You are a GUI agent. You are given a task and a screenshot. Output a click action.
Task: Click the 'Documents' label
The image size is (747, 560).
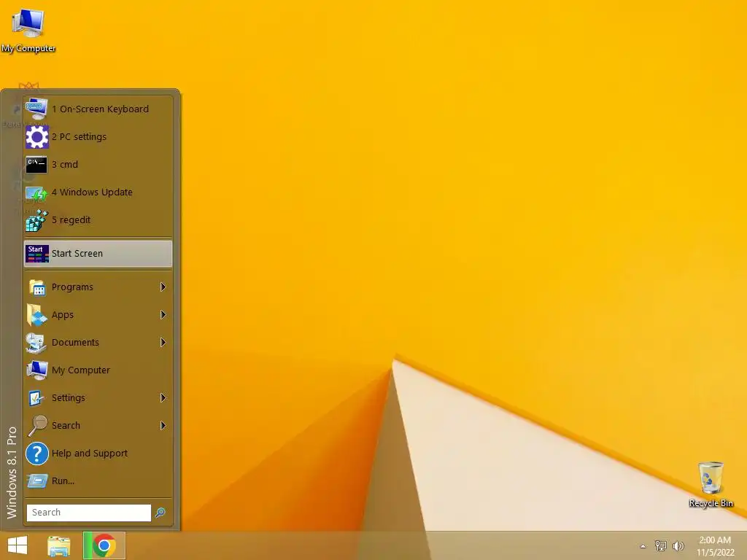[75, 343]
